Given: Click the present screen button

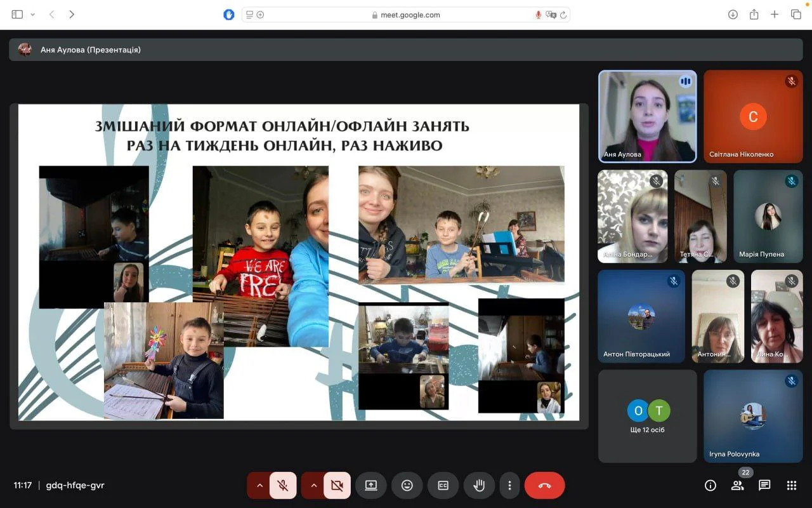Looking at the screenshot, I should [x=370, y=486].
